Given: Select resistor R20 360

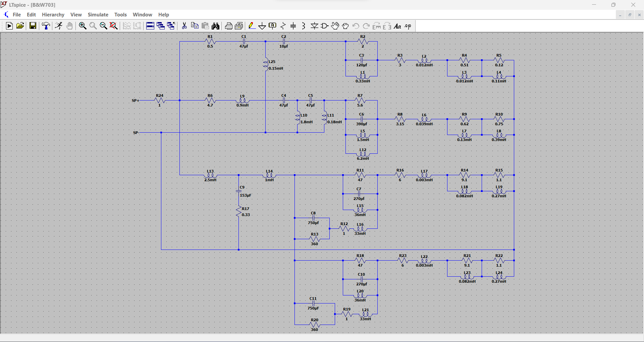Looking at the screenshot, I should point(315,325).
